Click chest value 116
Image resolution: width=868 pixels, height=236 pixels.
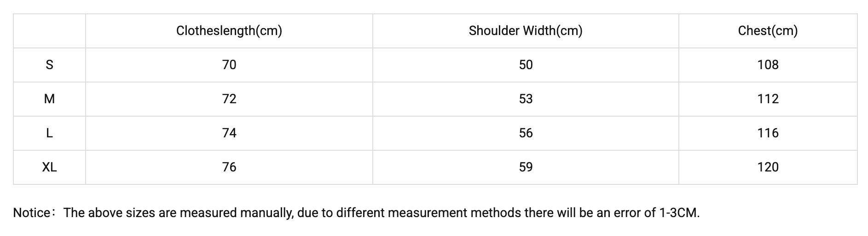(x=768, y=133)
